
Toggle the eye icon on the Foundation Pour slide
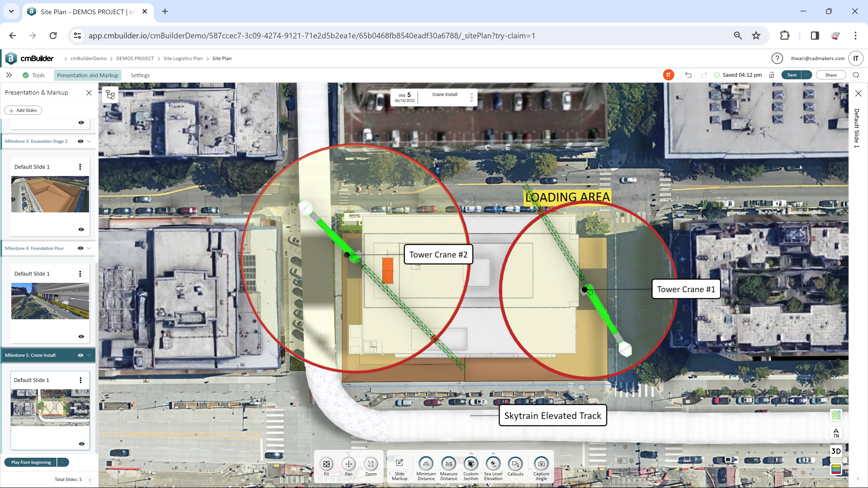pyautogui.click(x=81, y=336)
